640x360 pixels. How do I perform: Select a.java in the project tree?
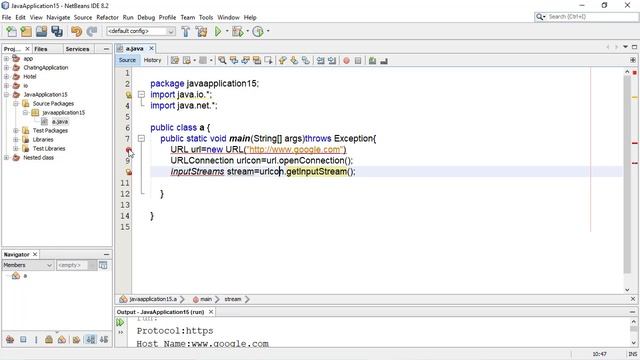pos(60,122)
